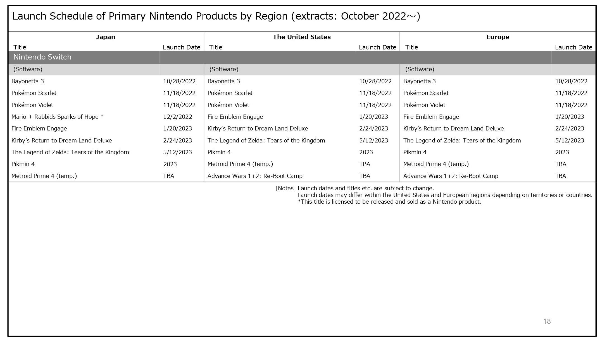The width and height of the screenshot is (607, 364).
Task: Click Advance Wars 1+2 in United States column
Action: point(255,176)
